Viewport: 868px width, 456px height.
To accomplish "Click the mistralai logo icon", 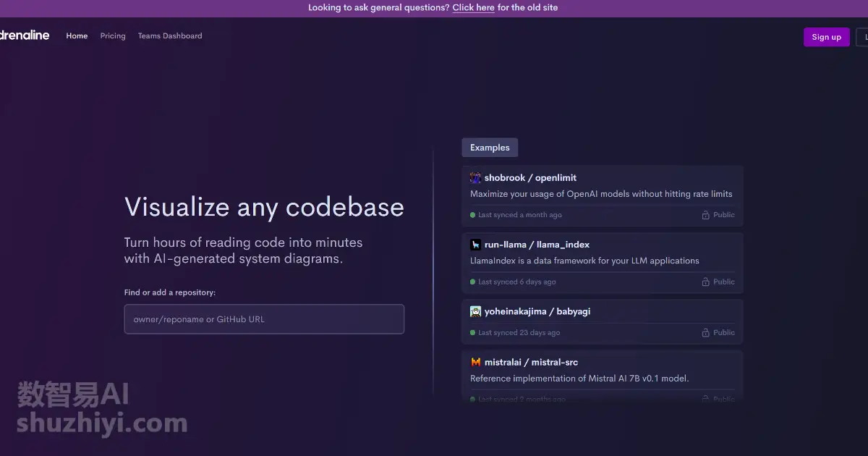I will (x=475, y=362).
